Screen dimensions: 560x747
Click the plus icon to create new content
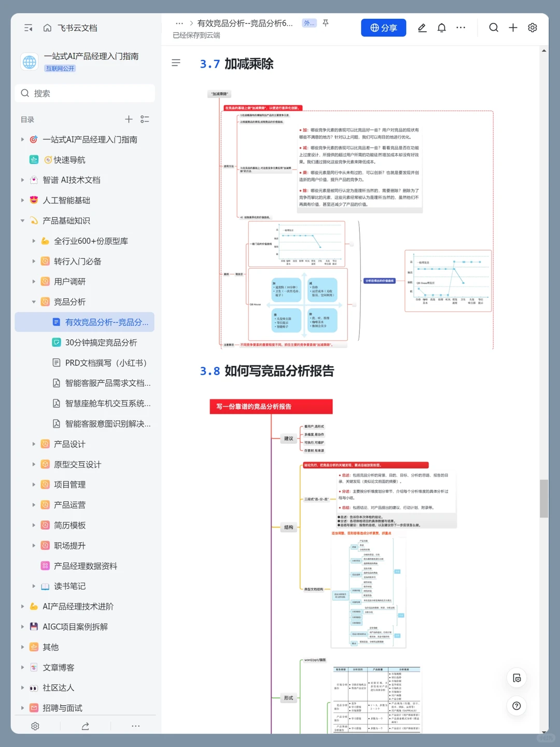pyautogui.click(x=513, y=27)
